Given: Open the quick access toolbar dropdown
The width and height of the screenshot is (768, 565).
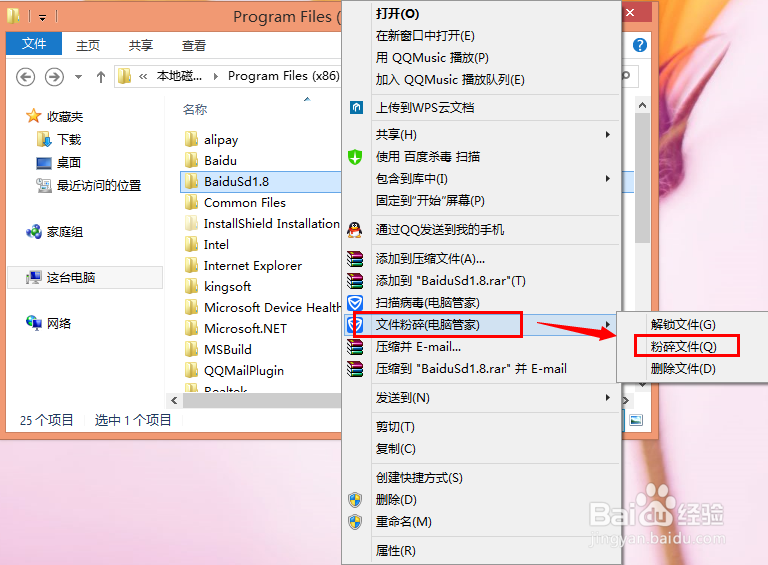Looking at the screenshot, I should coord(43,18).
